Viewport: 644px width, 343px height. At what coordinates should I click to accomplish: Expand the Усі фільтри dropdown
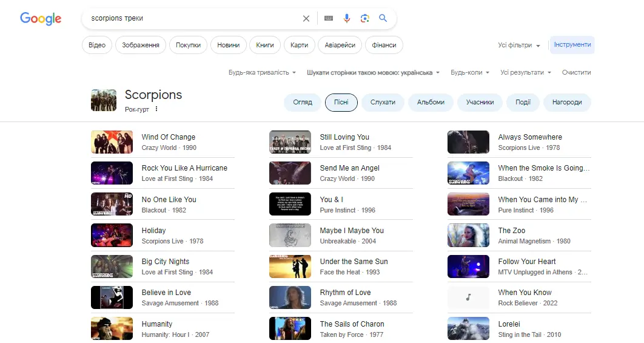click(518, 46)
